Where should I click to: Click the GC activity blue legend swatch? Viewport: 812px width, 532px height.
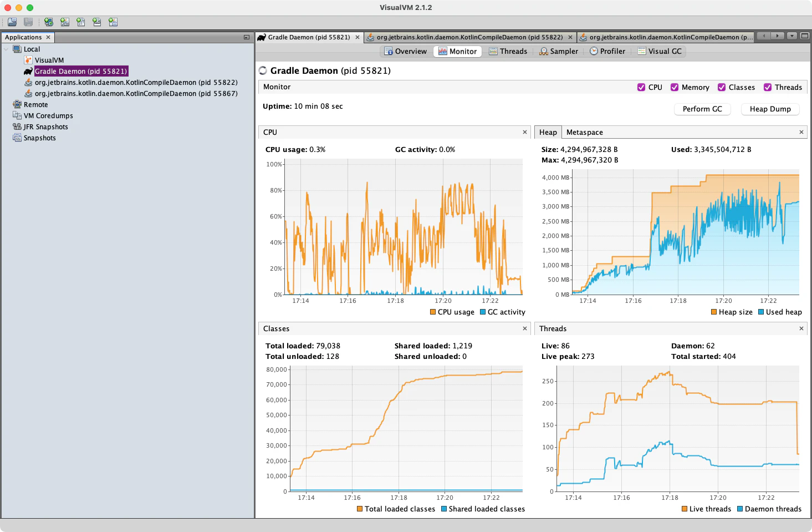coord(483,312)
